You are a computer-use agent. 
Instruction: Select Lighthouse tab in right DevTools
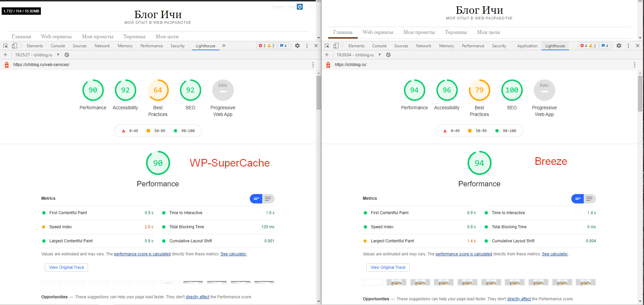555,46
